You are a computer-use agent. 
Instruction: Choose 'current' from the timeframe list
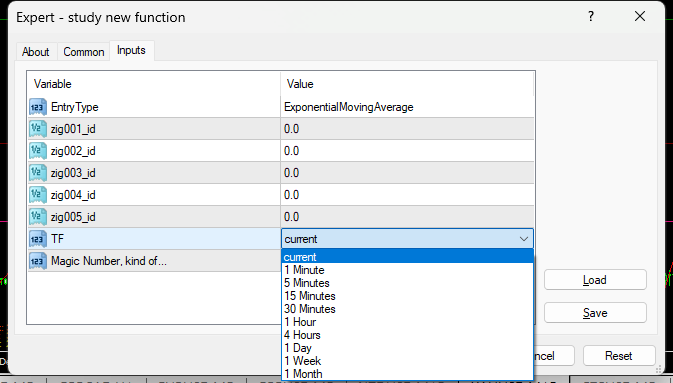coord(407,257)
